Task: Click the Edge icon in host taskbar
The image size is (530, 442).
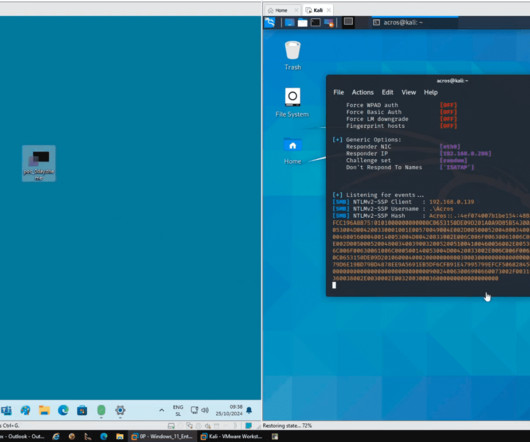Action: point(104,436)
